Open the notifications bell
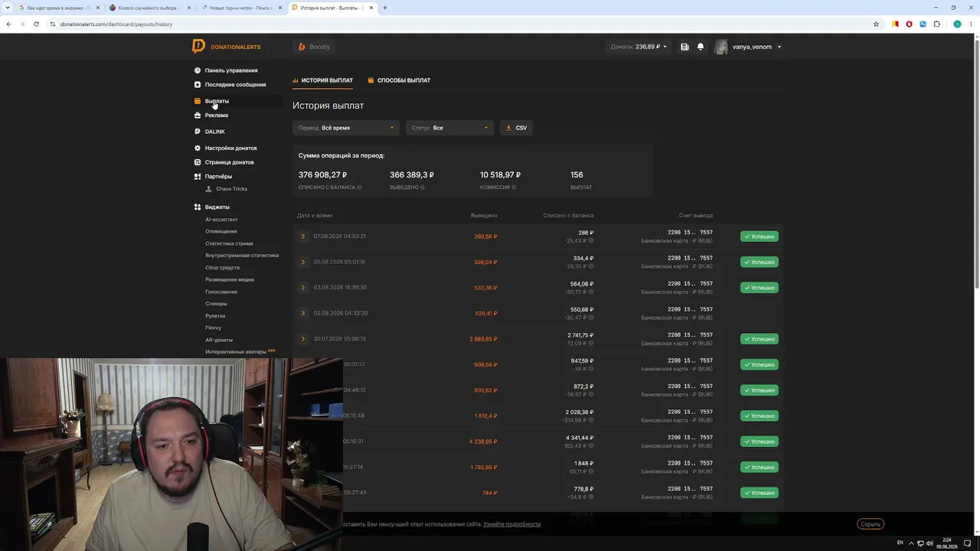The height and width of the screenshot is (551, 980). tap(701, 47)
